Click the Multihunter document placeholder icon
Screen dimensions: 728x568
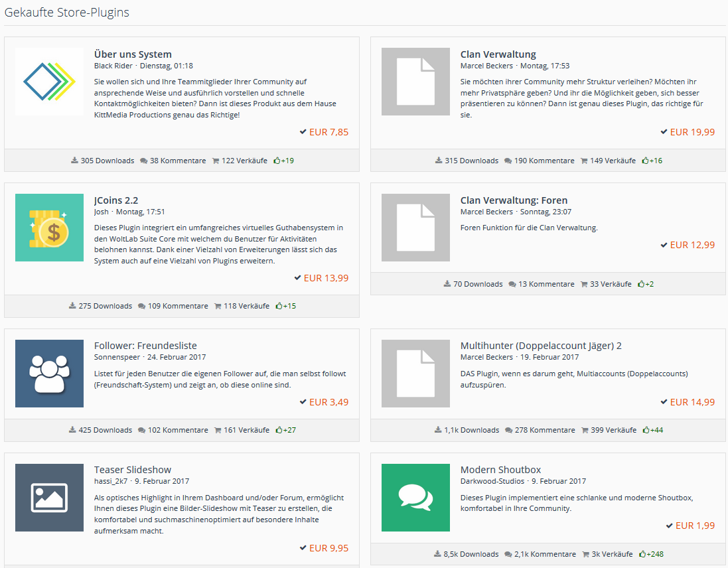415,374
